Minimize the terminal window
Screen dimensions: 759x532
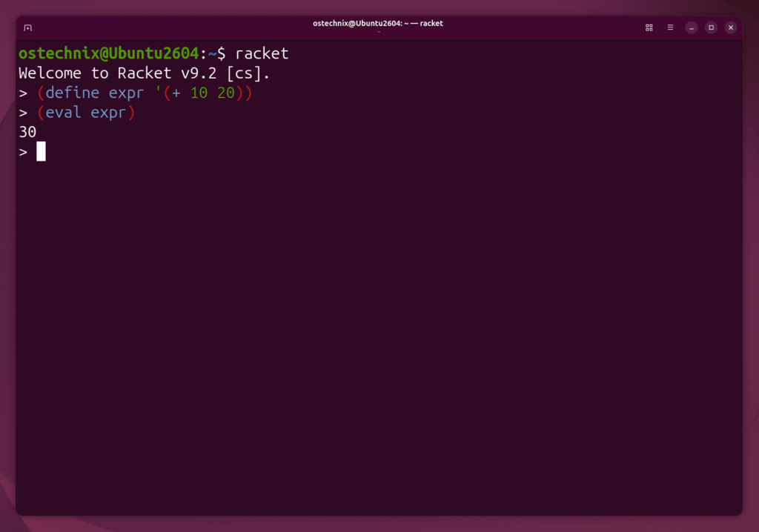pos(692,27)
